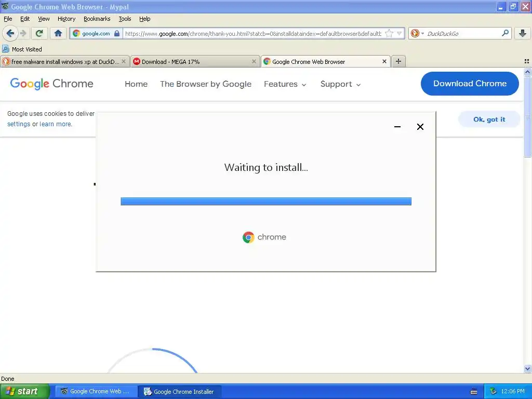Viewport: 532px width, 399px height.
Task: Open the File menu
Action: 8,19
